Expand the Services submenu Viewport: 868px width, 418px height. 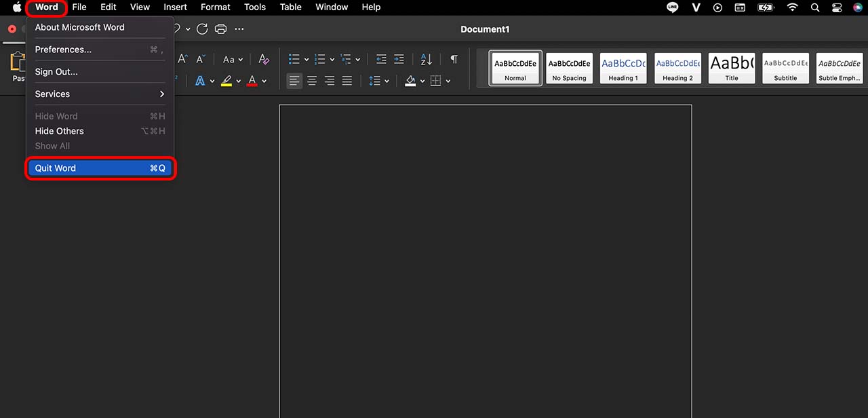(100, 94)
